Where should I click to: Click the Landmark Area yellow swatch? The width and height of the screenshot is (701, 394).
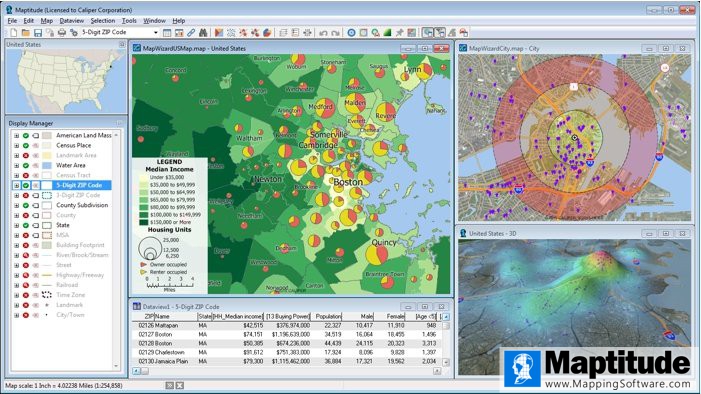tap(46, 155)
